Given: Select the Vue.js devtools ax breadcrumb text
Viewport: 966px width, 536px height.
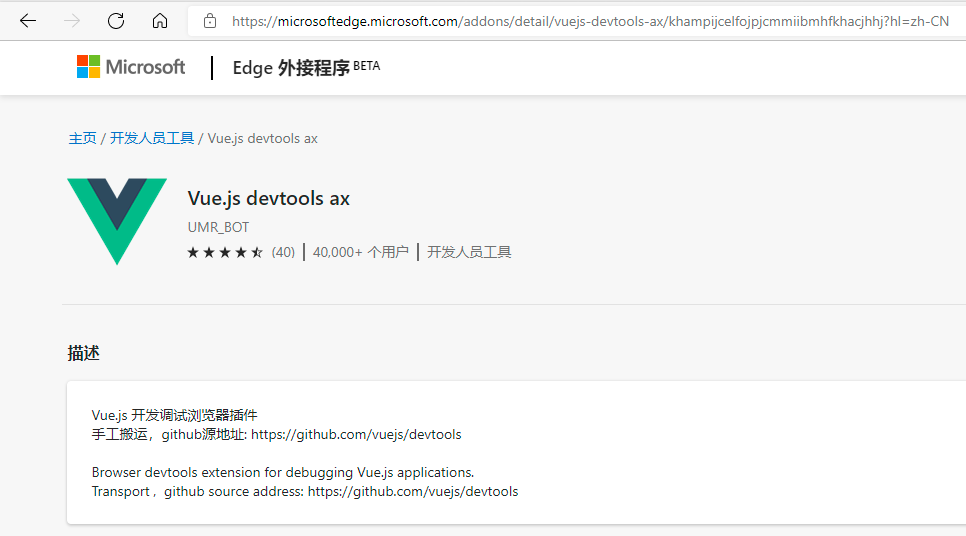Looking at the screenshot, I should (262, 139).
